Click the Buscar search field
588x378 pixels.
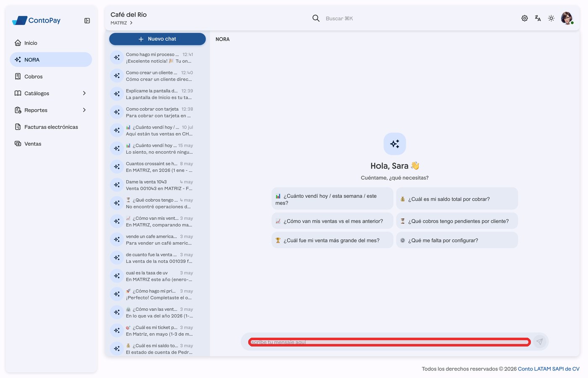(x=339, y=18)
